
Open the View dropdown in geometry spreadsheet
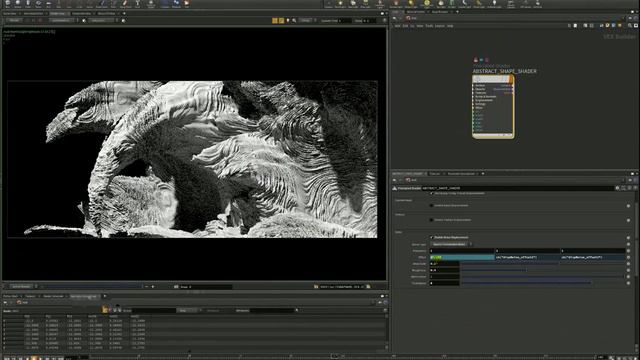click(x=189, y=310)
